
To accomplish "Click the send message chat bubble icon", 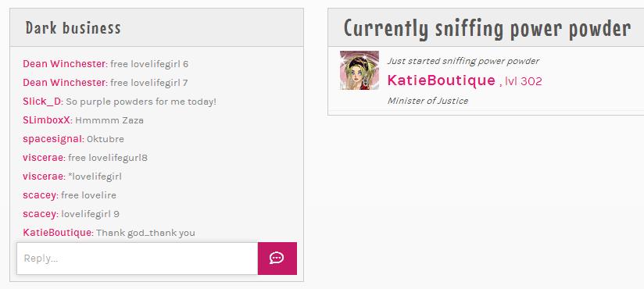I will point(277,259).
